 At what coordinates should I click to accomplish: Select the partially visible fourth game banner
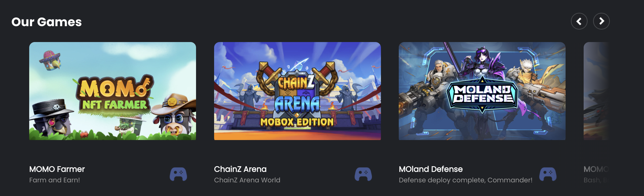[597, 91]
